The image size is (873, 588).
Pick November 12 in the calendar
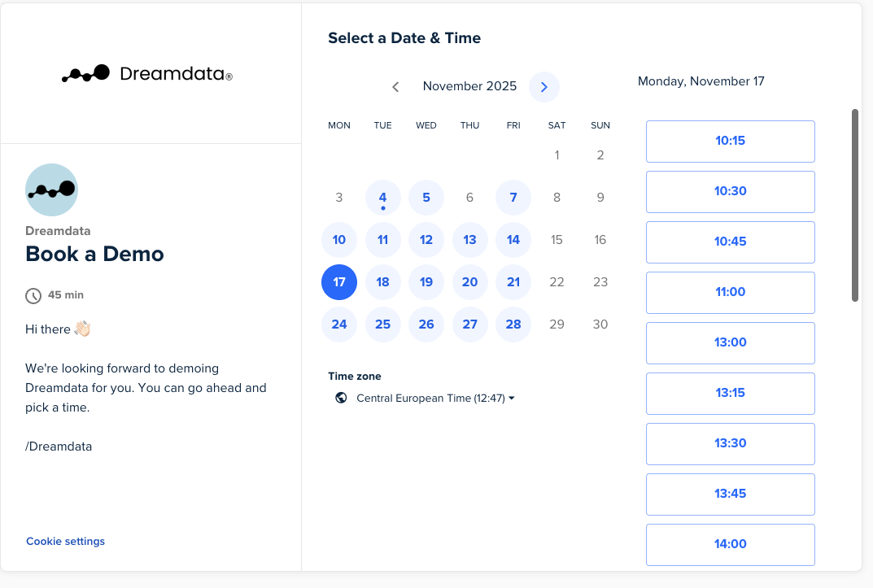tap(426, 240)
